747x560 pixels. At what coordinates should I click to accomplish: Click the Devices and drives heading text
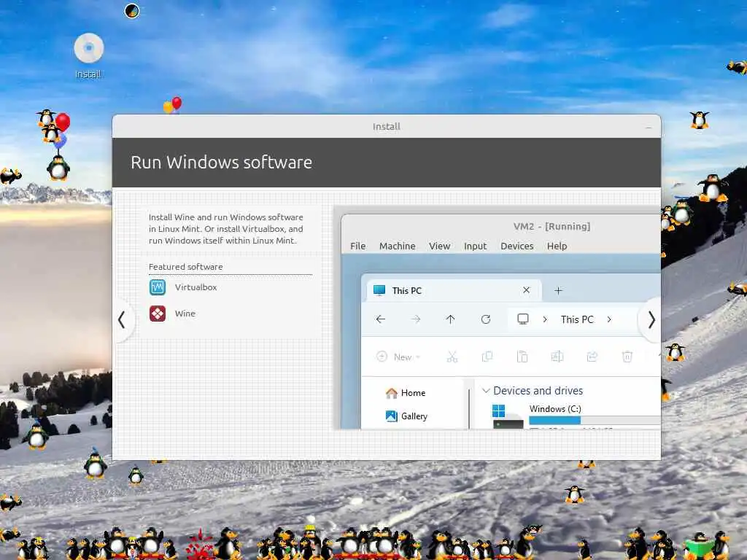pyautogui.click(x=538, y=391)
